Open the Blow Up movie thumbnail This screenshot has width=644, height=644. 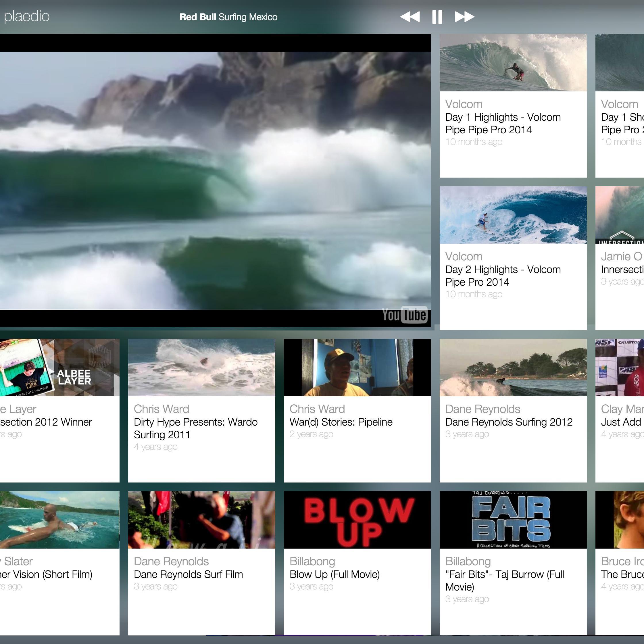click(x=357, y=520)
